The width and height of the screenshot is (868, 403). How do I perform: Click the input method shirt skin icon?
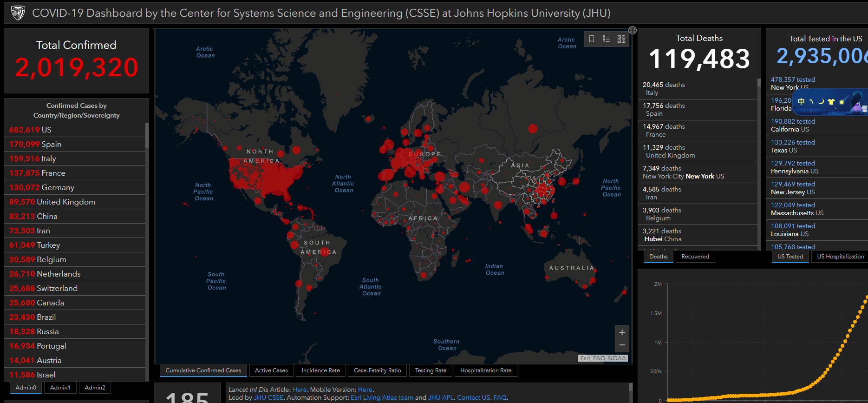[831, 101]
